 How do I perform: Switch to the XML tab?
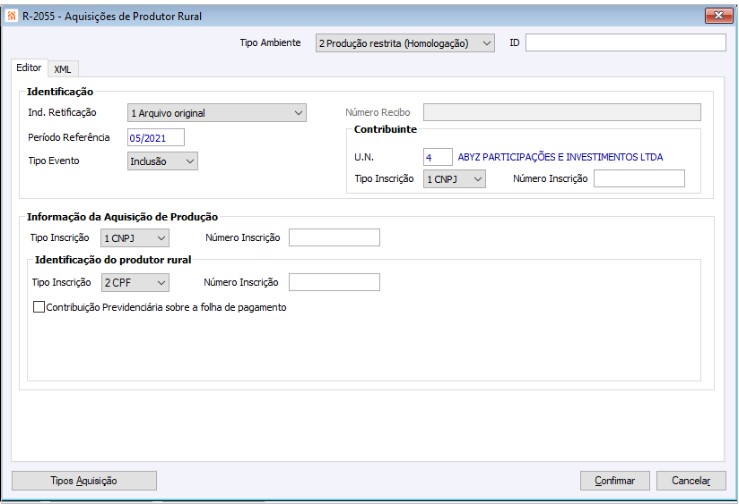click(62, 69)
